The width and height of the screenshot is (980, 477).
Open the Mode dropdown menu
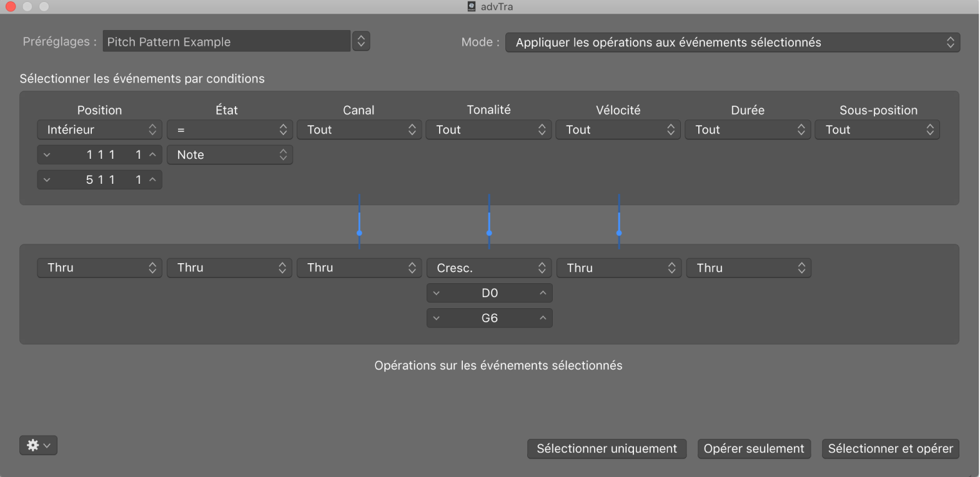732,43
